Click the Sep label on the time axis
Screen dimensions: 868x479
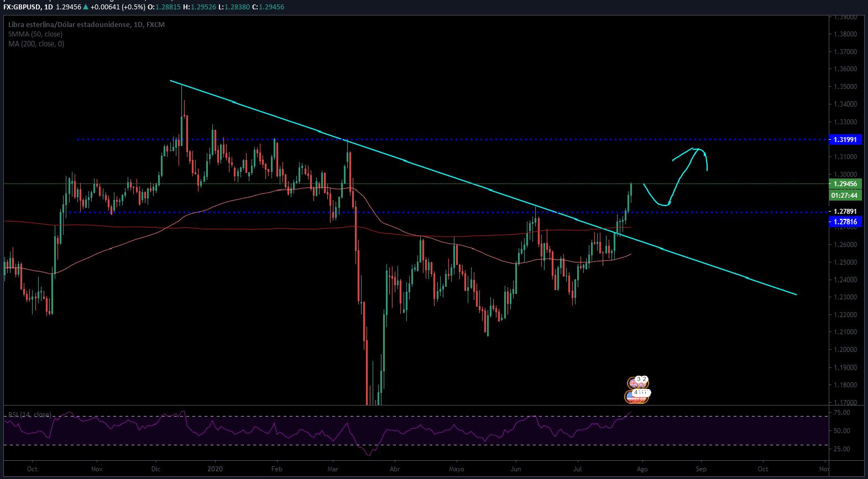pyautogui.click(x=701, y=469)
